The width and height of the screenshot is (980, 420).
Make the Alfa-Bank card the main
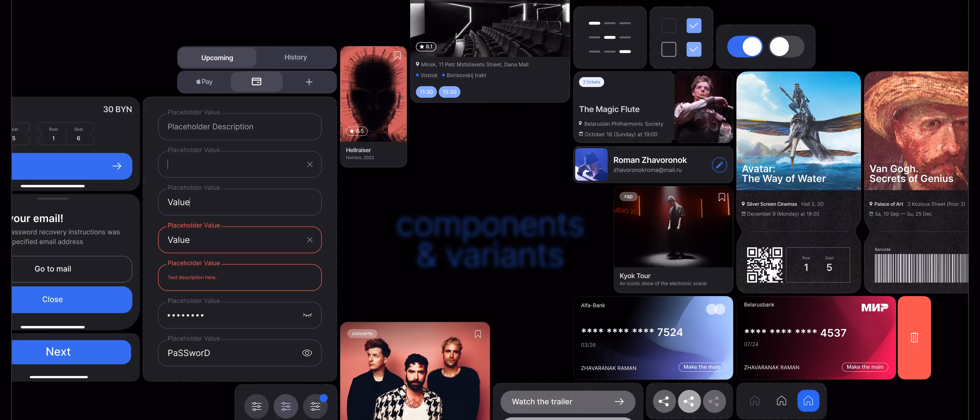point(702,367)
